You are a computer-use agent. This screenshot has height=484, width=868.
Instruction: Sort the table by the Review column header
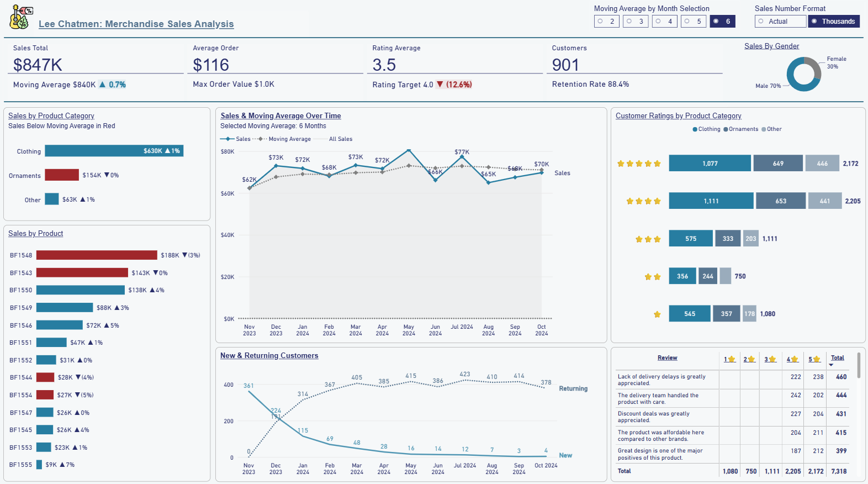pyautogui.click(x=667, y=358)
